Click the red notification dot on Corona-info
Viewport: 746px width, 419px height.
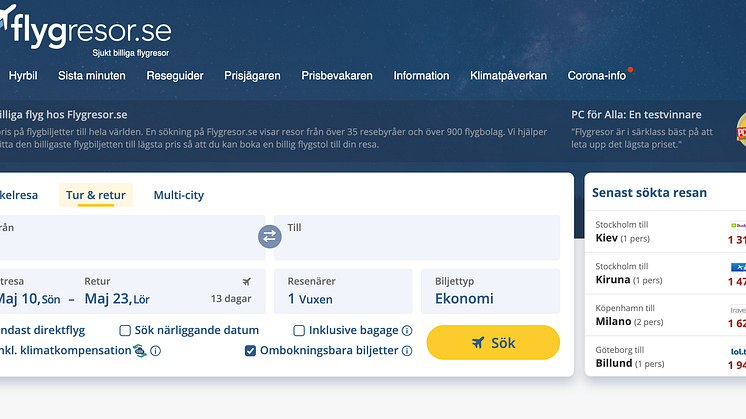[x=630, y=70]
